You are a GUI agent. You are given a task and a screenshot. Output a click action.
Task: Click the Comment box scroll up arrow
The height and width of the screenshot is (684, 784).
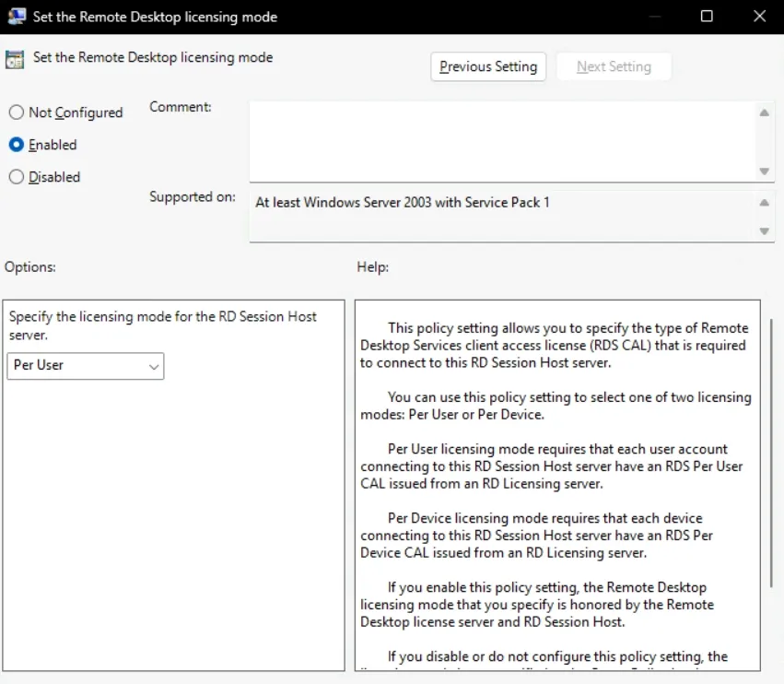764,112
